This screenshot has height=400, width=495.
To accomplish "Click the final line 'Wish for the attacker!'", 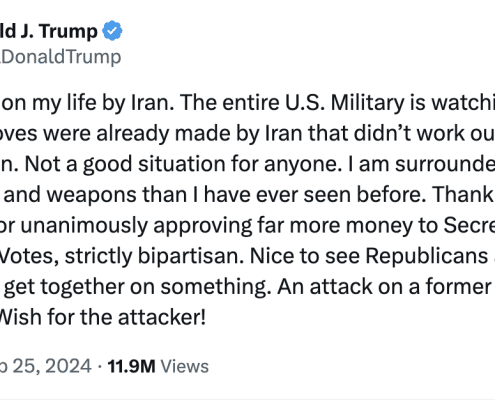I will [103, 317].
